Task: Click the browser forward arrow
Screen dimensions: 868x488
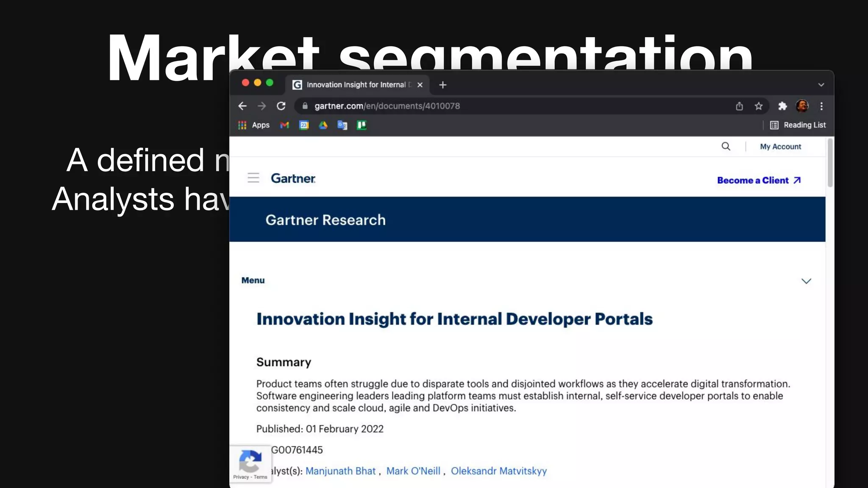Action: (x=262, y=106)
